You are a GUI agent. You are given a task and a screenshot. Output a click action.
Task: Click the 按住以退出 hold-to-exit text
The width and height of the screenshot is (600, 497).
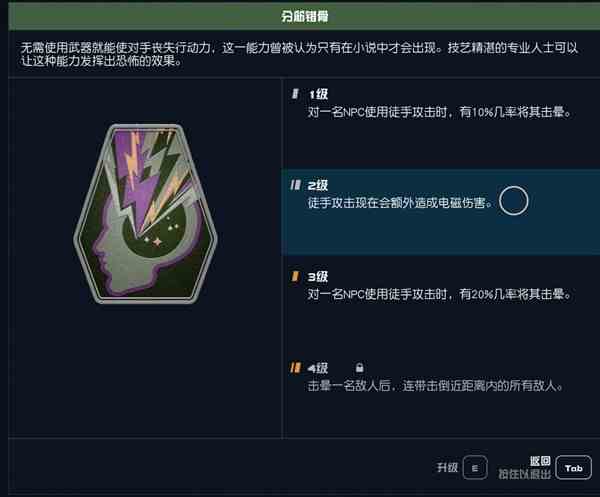[525, 474]
